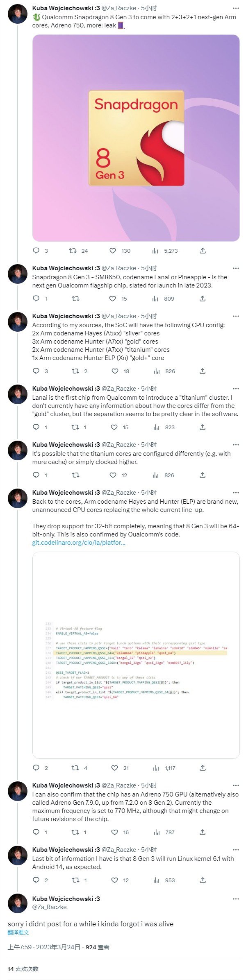Retweet the first tweet with 24 retweets
The height and width of the screenshot is (980, 246).
tap(73, 251)
